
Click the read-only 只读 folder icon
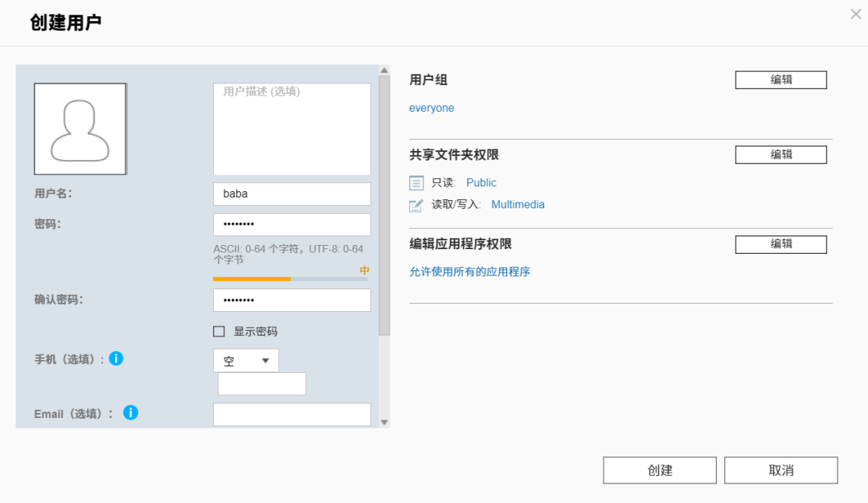pos(416,183)
